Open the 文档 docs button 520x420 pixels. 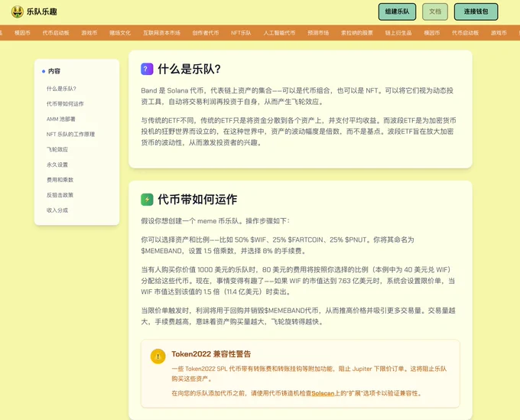[x=435, y=11]
